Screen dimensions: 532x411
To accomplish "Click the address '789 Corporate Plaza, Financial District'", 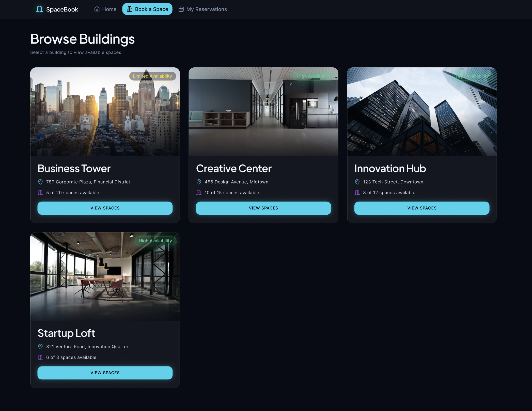I will click(x=88, y=182).
